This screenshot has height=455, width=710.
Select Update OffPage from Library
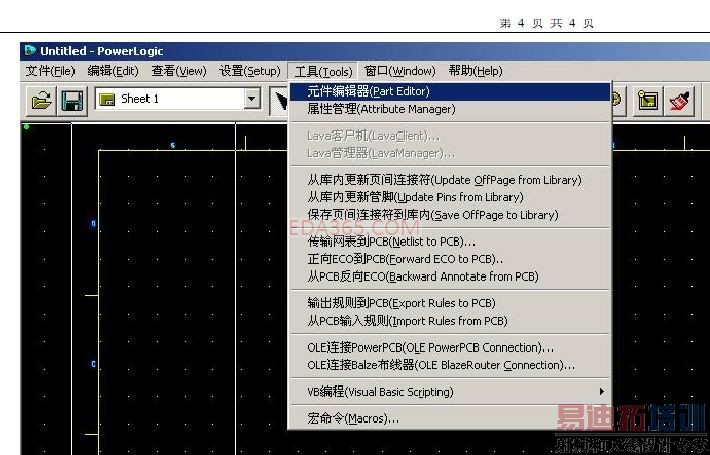tap(450, 180)
